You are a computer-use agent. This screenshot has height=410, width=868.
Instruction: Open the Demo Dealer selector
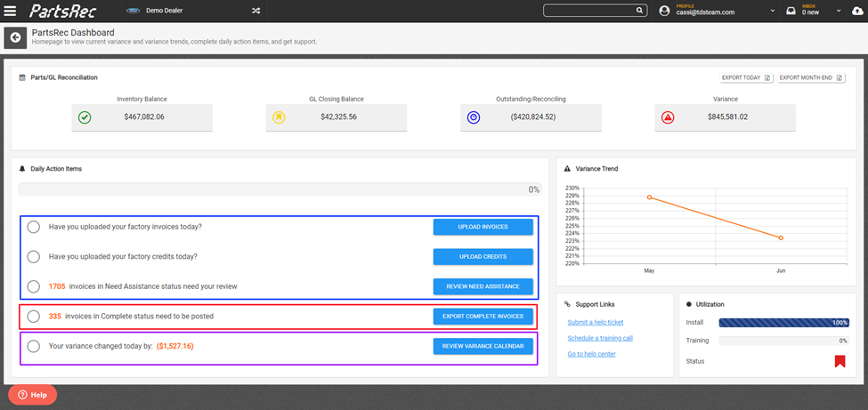(194, 11)
